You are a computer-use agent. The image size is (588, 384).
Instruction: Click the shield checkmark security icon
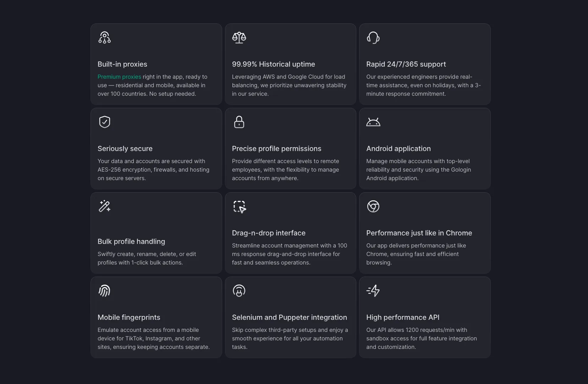[x=104, y=122]
